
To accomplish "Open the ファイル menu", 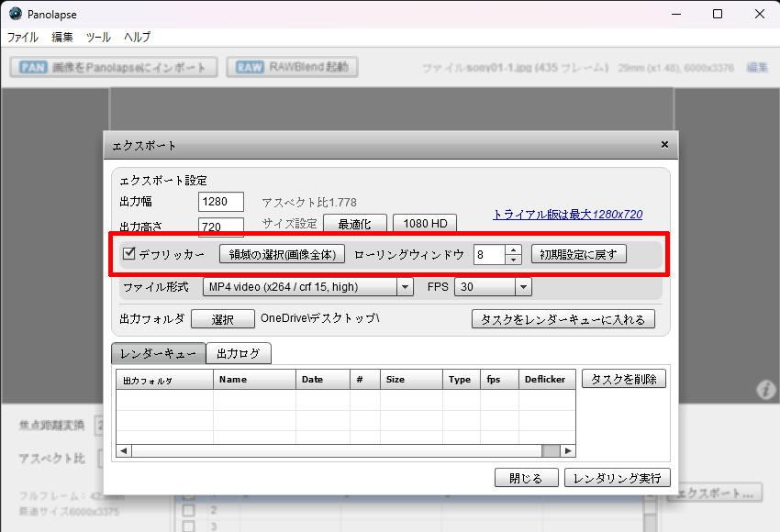I will click(23, 38).
